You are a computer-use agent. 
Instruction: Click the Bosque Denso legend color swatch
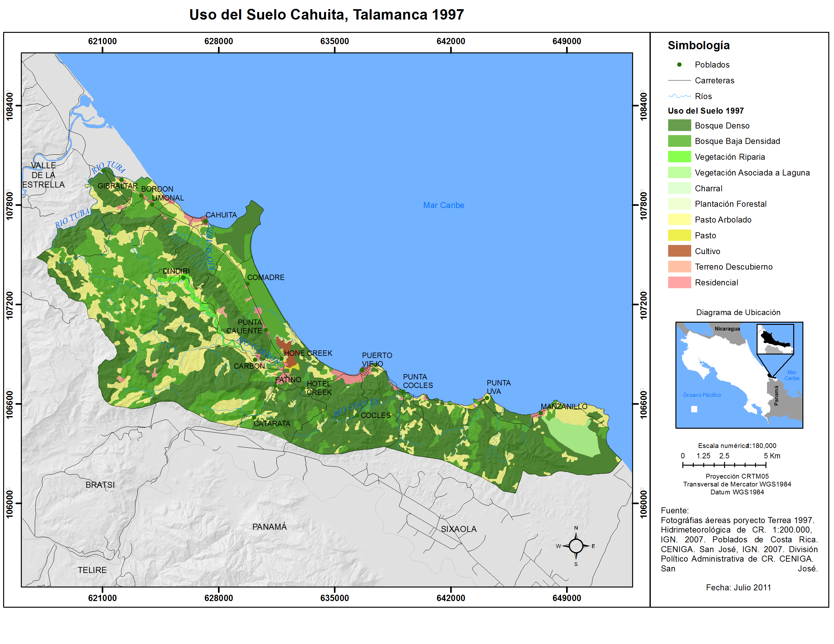pos(679,126)
